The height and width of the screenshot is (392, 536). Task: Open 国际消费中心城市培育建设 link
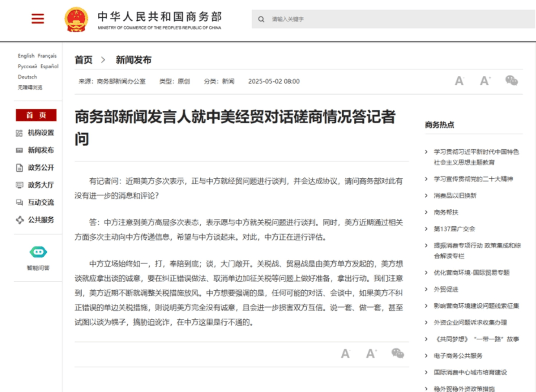click(x=470, y=372)
